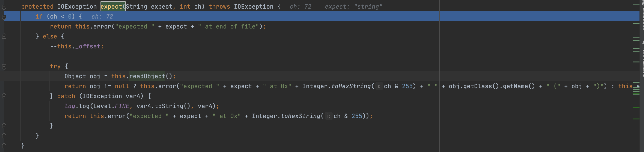Viewport: 644px width, 152px height.
Task: Click fold end marker of else block
Action: (x=4, y=136)
